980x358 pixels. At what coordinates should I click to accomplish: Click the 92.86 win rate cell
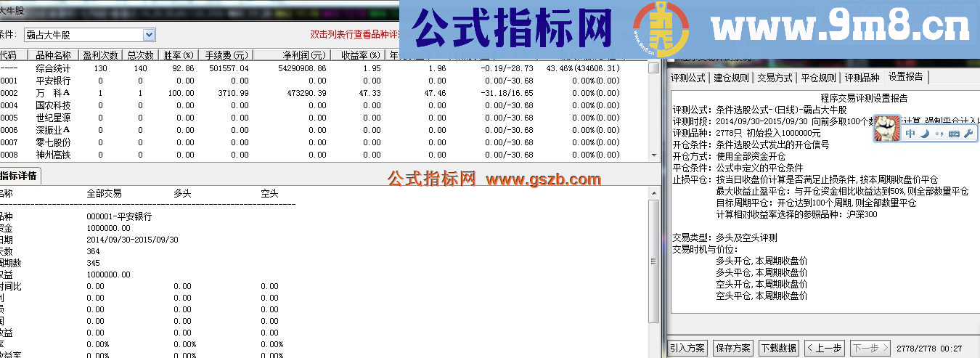coord(184,68)
